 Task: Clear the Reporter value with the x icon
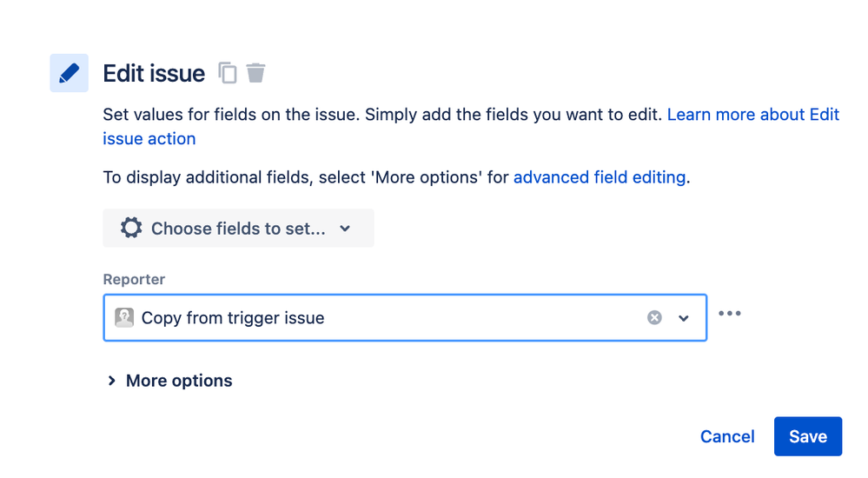654,317
